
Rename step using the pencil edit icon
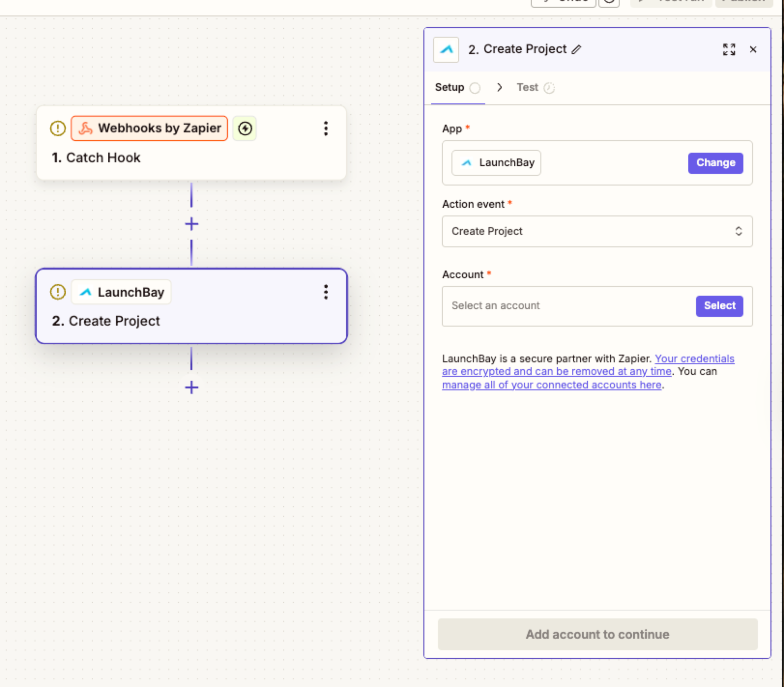coord(576,49)
